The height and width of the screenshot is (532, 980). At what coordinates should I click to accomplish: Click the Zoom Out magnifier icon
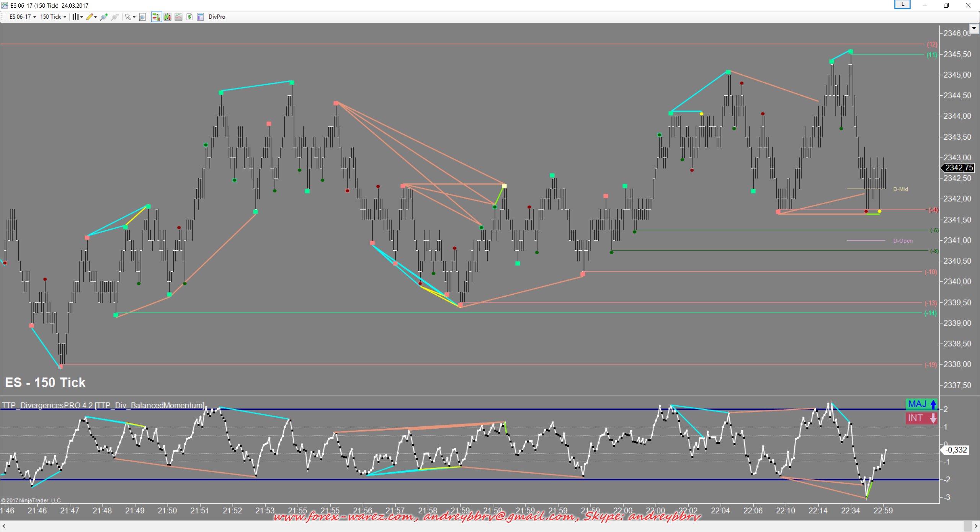[114, 17]
